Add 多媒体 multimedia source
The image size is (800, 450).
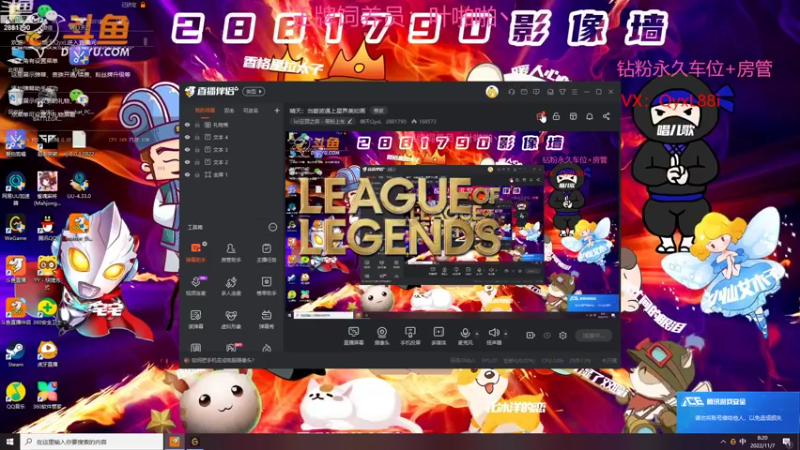click(438, 336)
